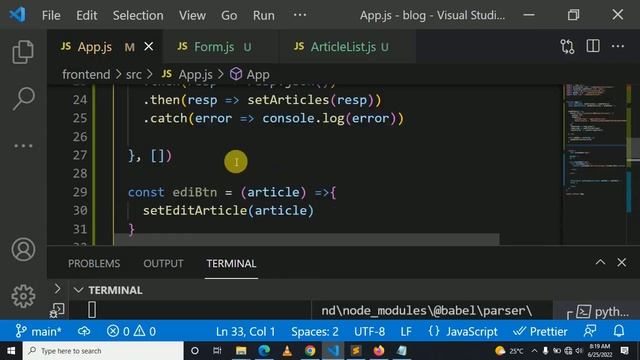Click on console.log in line 25
The image size is (640, 360).
303,118
